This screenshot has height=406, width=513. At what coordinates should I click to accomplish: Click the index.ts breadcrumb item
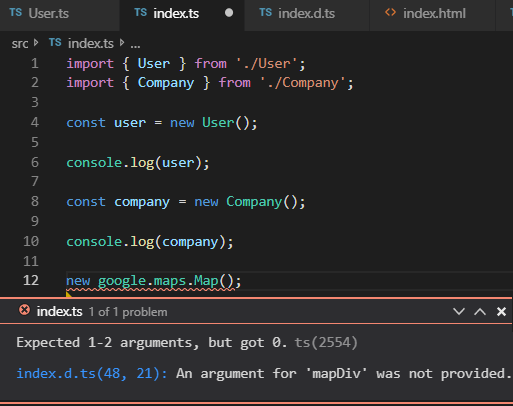click(91, 44)
